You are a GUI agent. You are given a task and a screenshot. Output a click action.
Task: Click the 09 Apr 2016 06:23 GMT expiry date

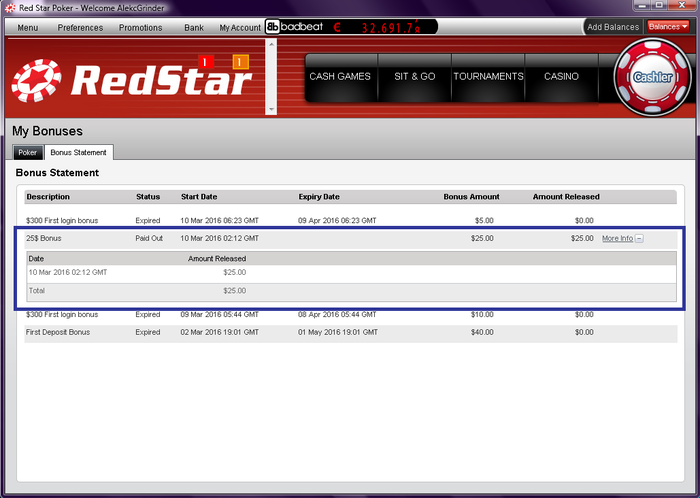tap(337, 220)
